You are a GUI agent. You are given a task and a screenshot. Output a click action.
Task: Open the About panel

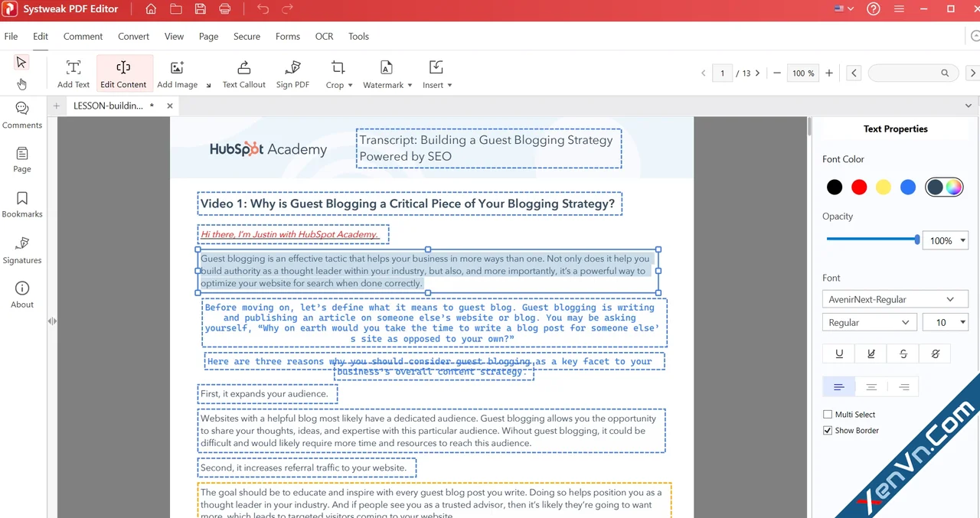[x=22, y=295]
